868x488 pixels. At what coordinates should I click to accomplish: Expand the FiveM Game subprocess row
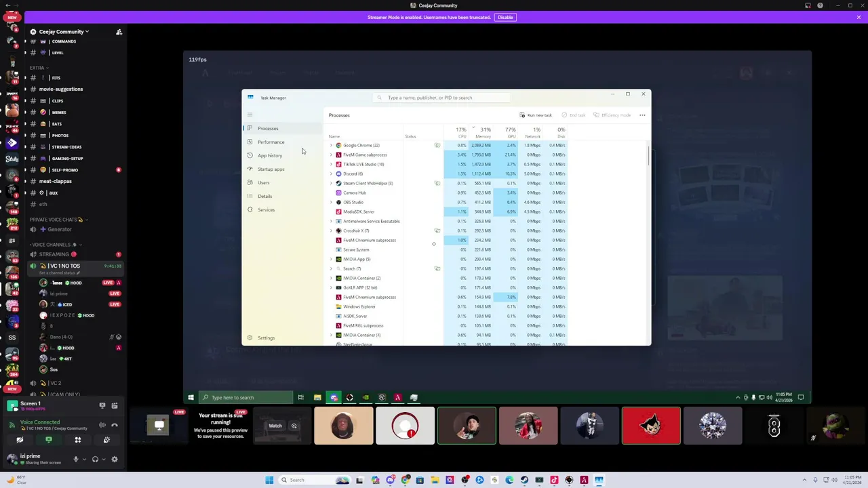point(331,155)
